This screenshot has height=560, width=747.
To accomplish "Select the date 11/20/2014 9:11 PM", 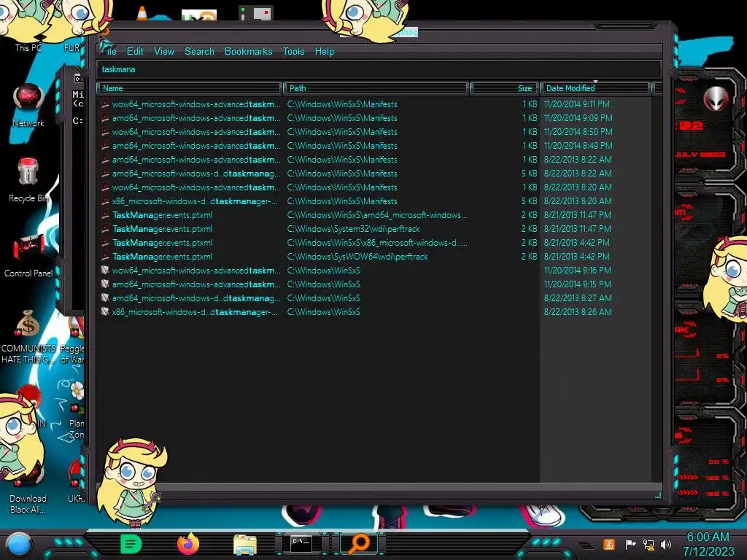I will click(576, 104).
